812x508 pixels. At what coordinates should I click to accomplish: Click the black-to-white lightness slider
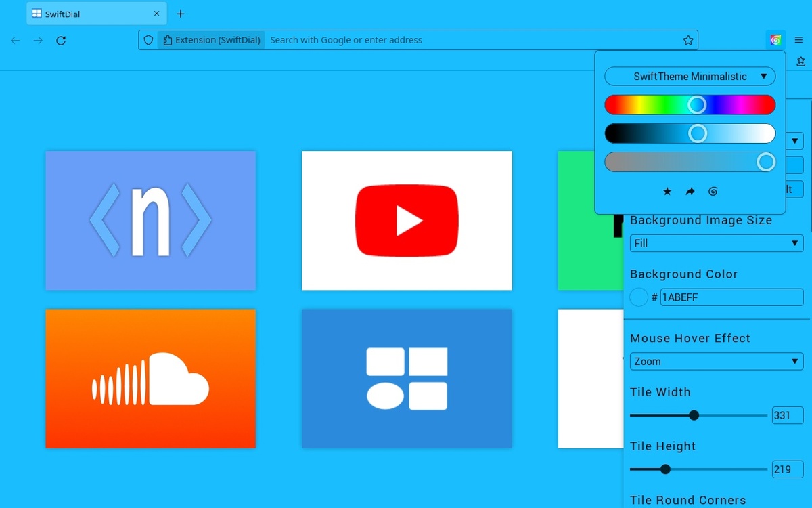coord(690,133)
